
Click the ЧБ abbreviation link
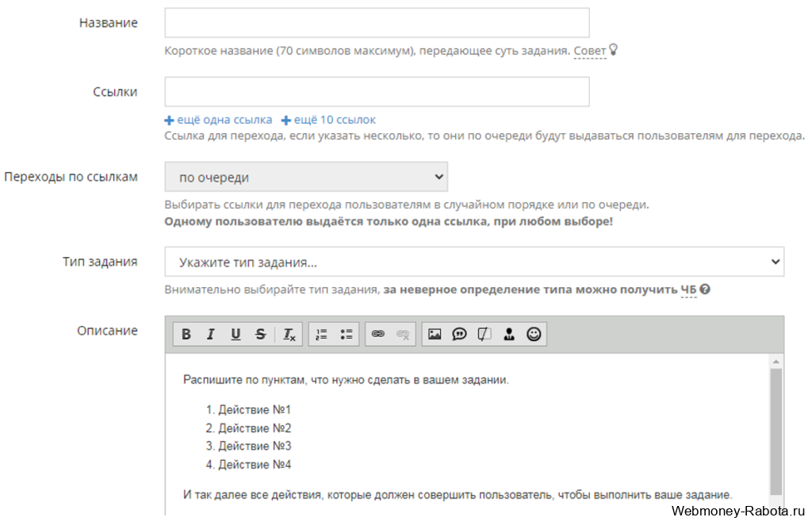[x=688, y=289]
